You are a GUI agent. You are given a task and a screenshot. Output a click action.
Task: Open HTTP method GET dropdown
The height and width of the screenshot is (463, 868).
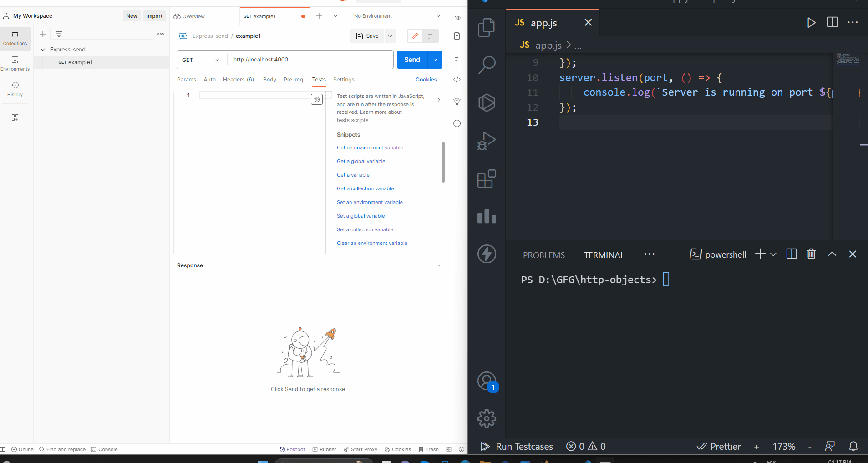click(202, 60)
